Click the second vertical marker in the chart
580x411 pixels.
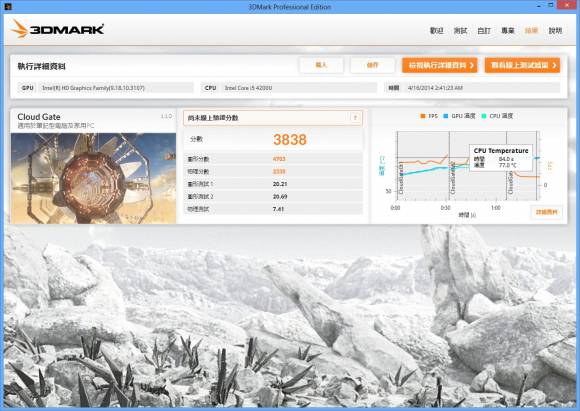[449, 166]
